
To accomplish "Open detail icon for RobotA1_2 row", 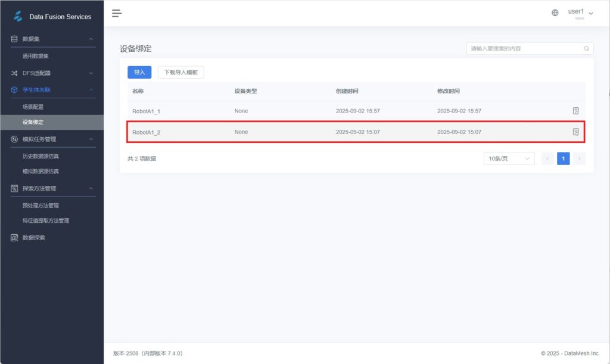I will pos(576,132).
